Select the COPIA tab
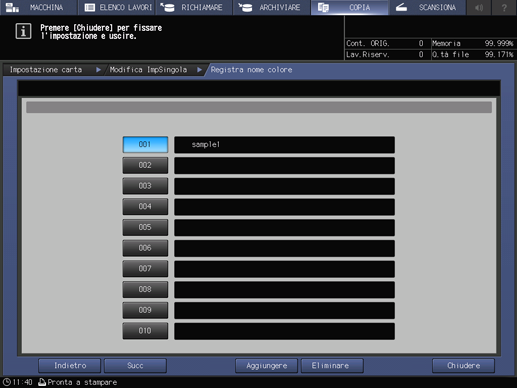The width and height of the screenshot is (517, 388). coord(349,7)
